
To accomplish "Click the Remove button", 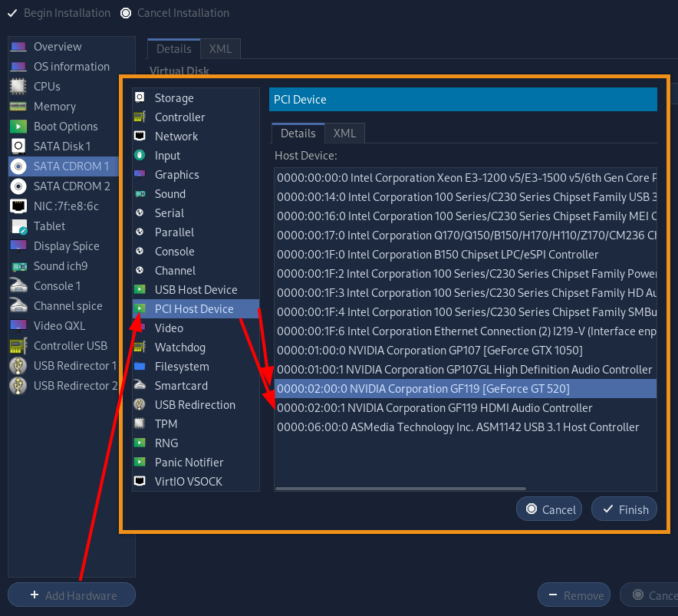I will click(x=574, y=595).
